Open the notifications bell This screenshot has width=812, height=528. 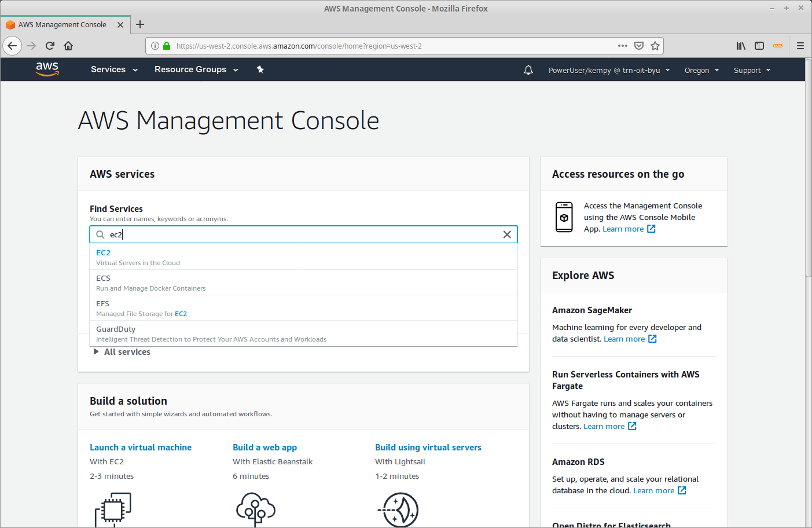[528, 70]
